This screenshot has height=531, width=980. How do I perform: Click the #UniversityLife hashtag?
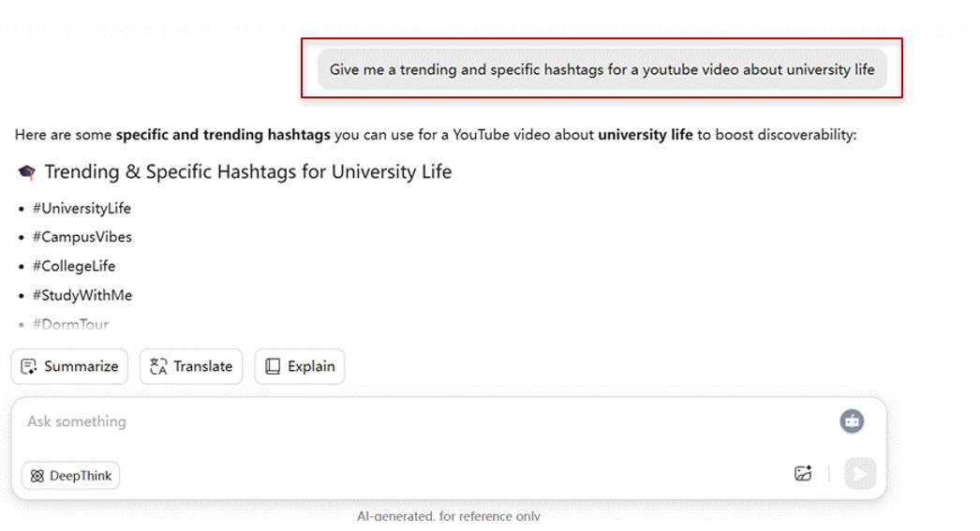82,208
